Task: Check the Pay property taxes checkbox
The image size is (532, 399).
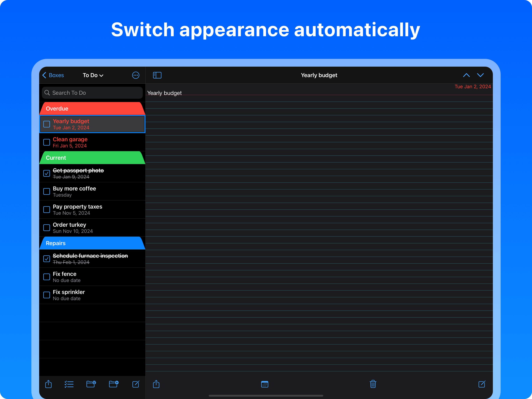Action: click(x=46, y=210)
